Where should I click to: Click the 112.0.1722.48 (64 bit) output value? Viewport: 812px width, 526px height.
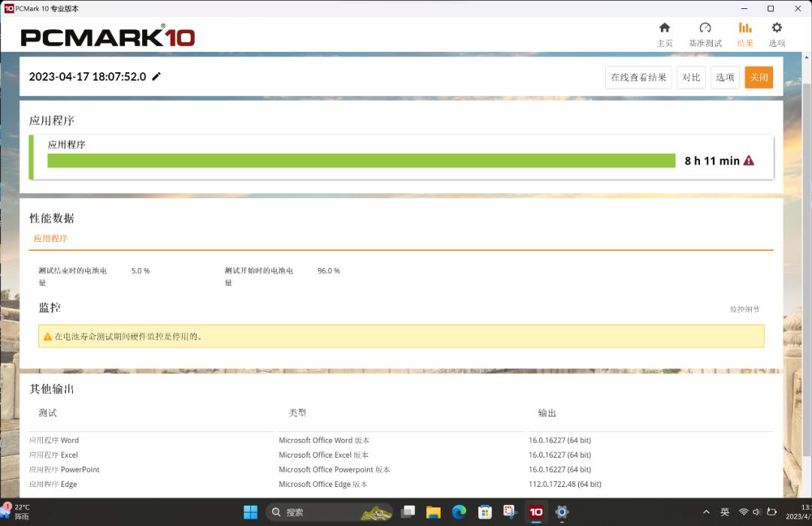coord(565,484)
